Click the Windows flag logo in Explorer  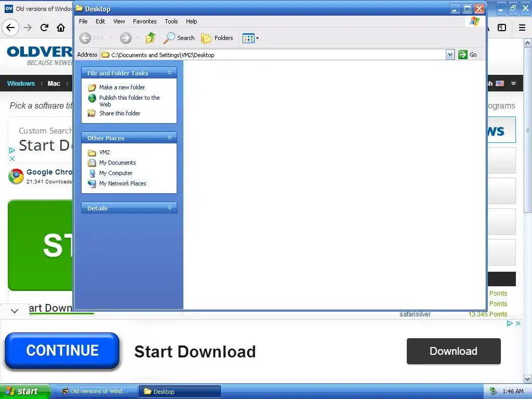tap(475, 21)
